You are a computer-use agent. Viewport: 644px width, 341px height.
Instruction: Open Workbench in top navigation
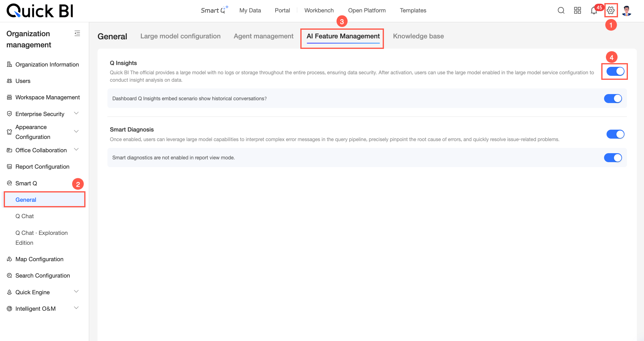[x=319, y=11]
